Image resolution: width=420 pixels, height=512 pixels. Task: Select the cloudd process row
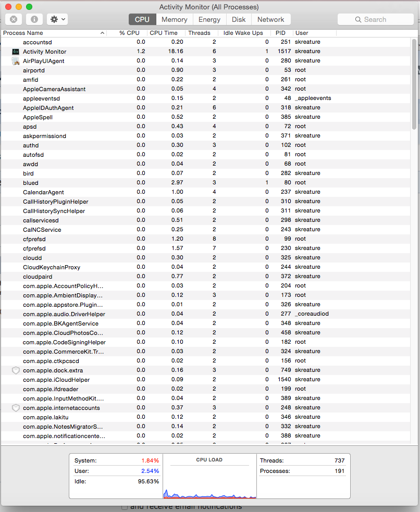coord(206,258)
